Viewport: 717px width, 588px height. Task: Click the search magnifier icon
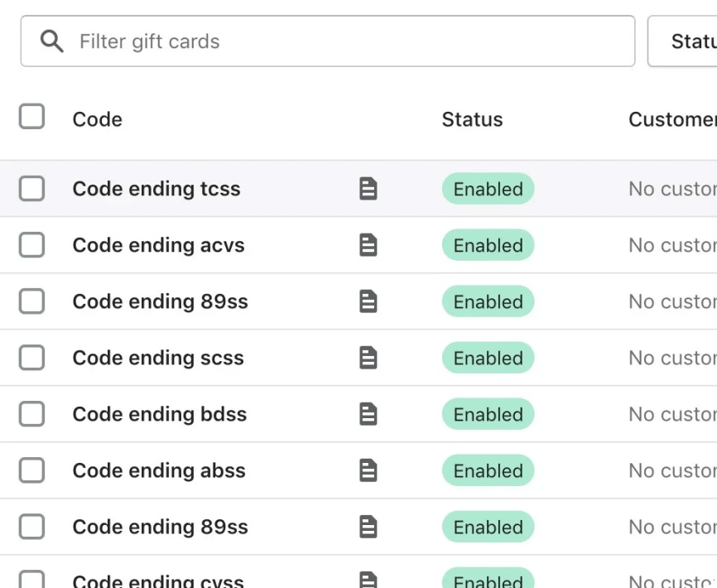pos(51,41)
